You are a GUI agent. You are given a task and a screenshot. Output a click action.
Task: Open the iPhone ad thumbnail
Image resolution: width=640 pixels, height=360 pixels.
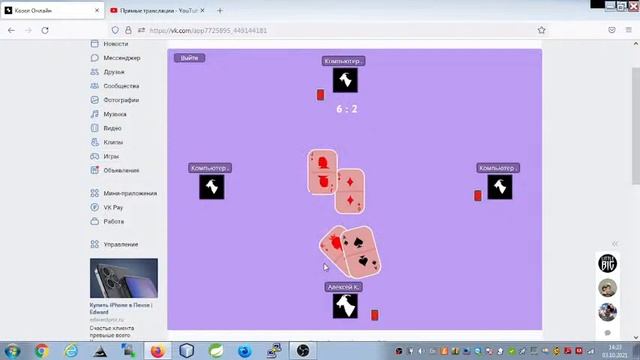[124, 278]
